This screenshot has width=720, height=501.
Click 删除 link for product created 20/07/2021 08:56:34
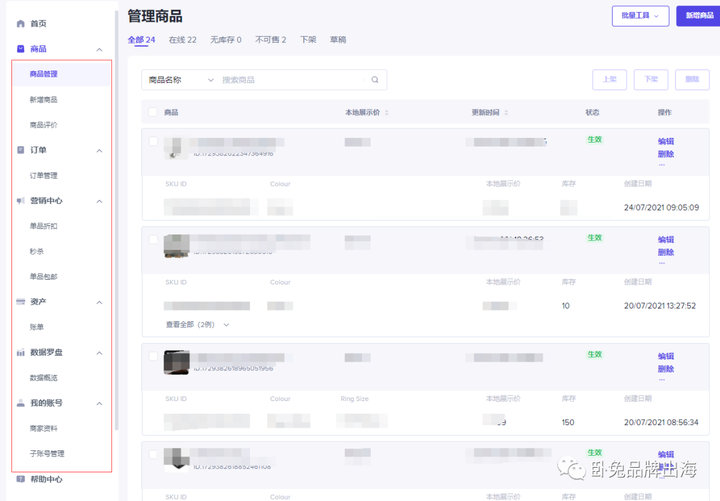(666, 369)
